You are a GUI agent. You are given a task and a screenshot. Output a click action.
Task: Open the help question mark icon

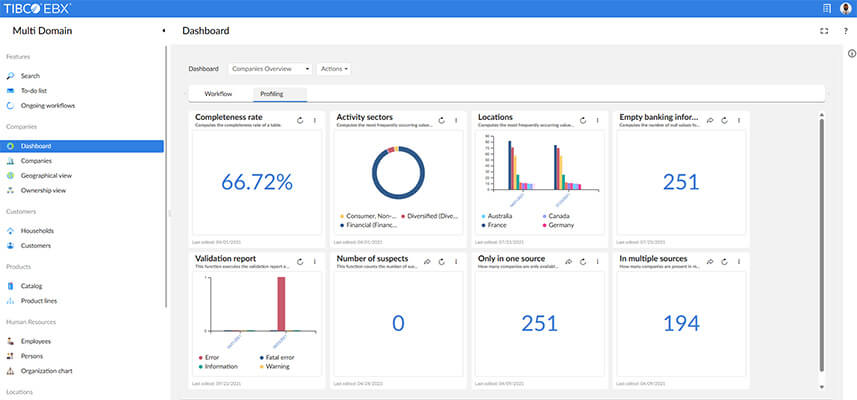pyautogui.click(x=846, y=31)
